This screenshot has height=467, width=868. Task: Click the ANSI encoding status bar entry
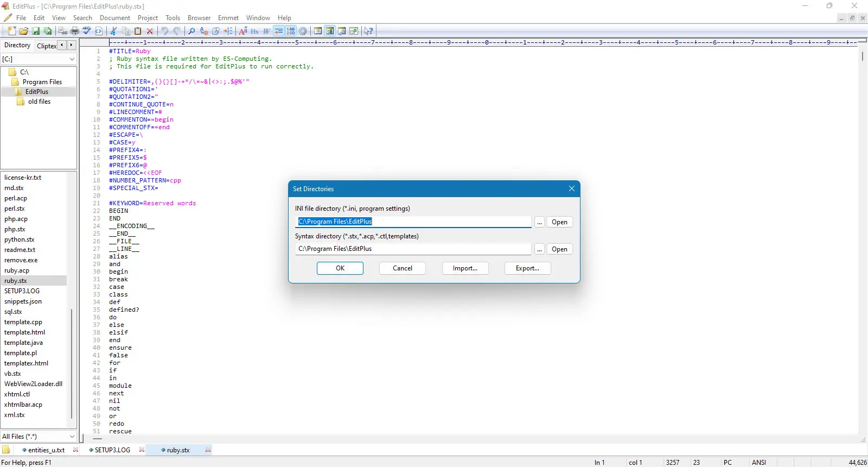759,463
